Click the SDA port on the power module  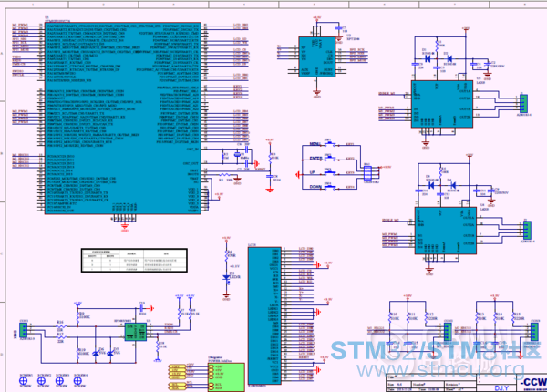pos(211,387)
